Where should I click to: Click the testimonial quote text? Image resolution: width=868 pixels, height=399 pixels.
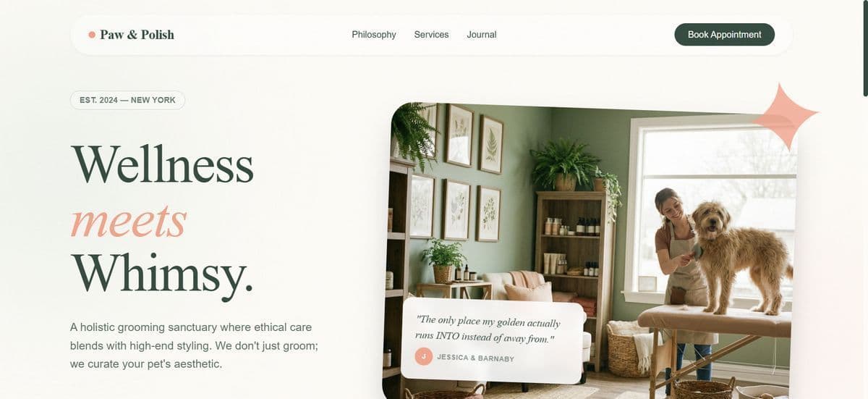pyautogui.click(x=488, y=329)
